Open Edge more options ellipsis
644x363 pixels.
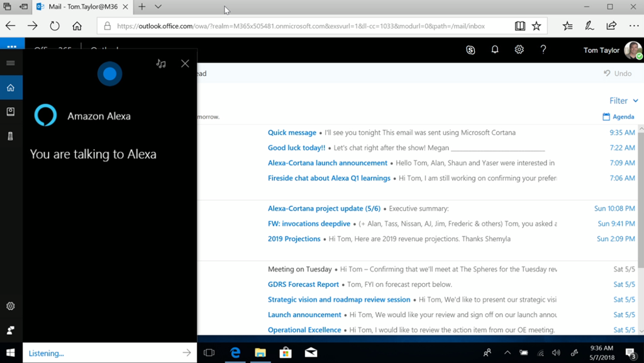pyautogui.click(x=634, y=26)
